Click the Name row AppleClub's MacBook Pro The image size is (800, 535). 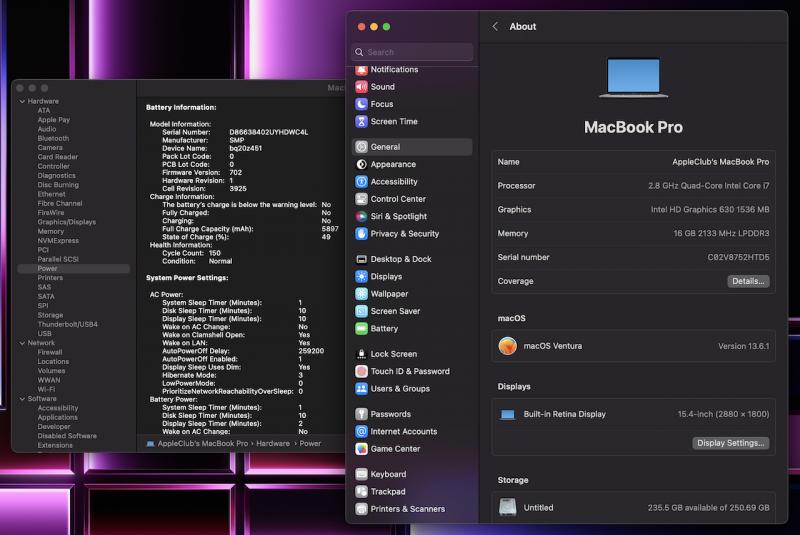click(x=633, y=162)
